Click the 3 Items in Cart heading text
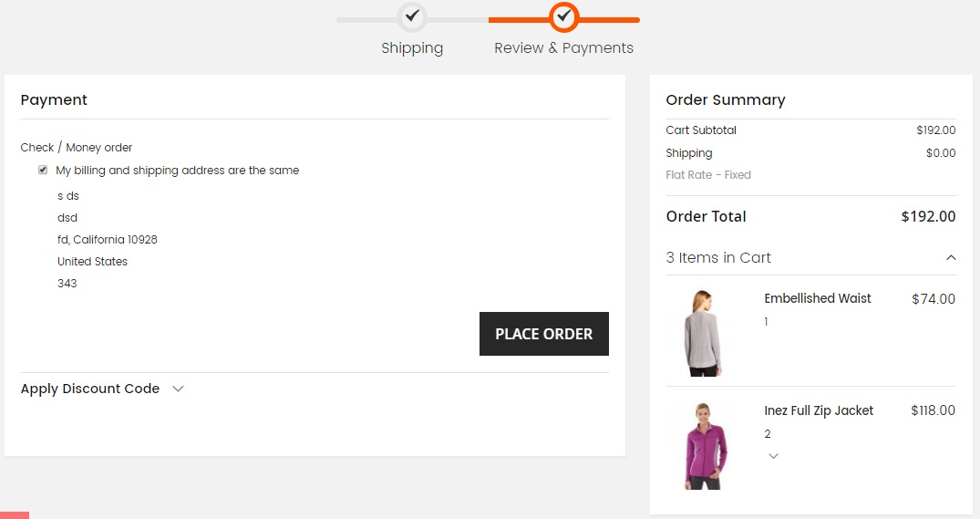Image resolution: width=980 pixels, height=519 pixels. 718,258
